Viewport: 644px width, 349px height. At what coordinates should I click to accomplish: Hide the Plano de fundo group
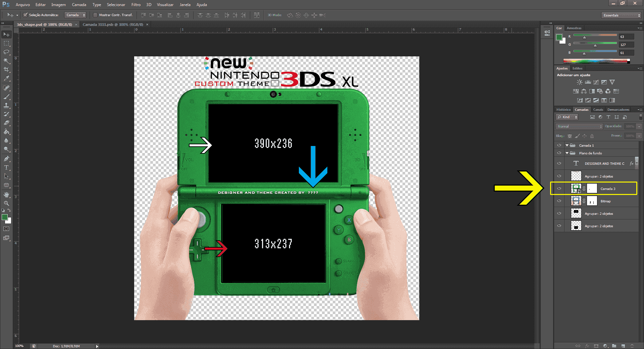click(559, 153)
